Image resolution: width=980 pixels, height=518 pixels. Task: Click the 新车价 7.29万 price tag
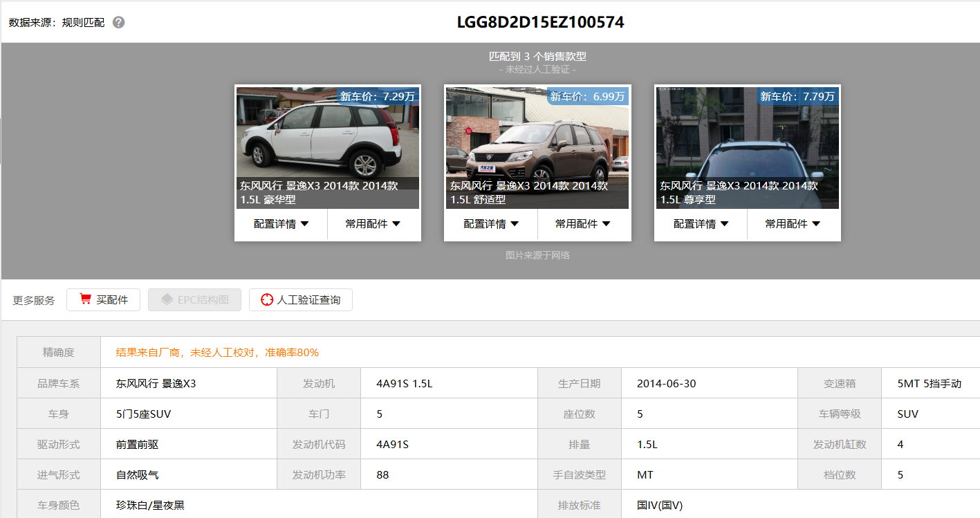(x=378, y=96)
